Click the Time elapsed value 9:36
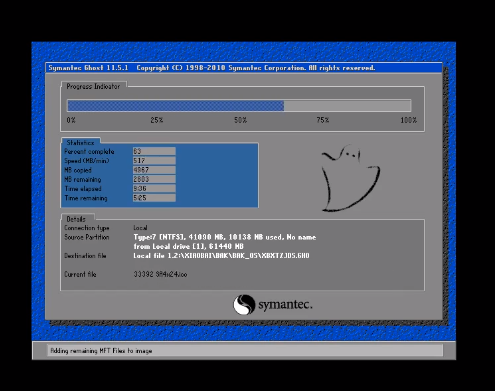The image size is (495, 391). point(154,189)
